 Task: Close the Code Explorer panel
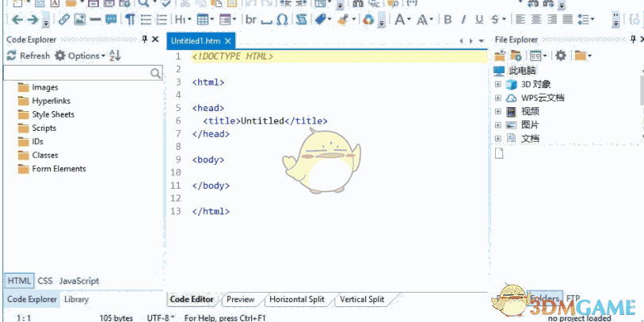pyautogui.click(x=155, y=40)
